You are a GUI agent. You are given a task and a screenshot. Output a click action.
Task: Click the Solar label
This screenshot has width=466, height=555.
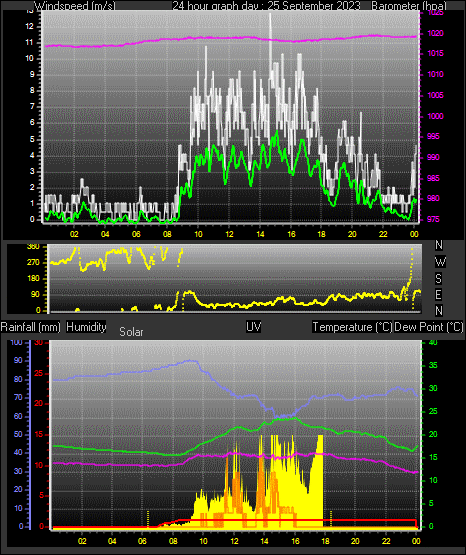point(131,332)
